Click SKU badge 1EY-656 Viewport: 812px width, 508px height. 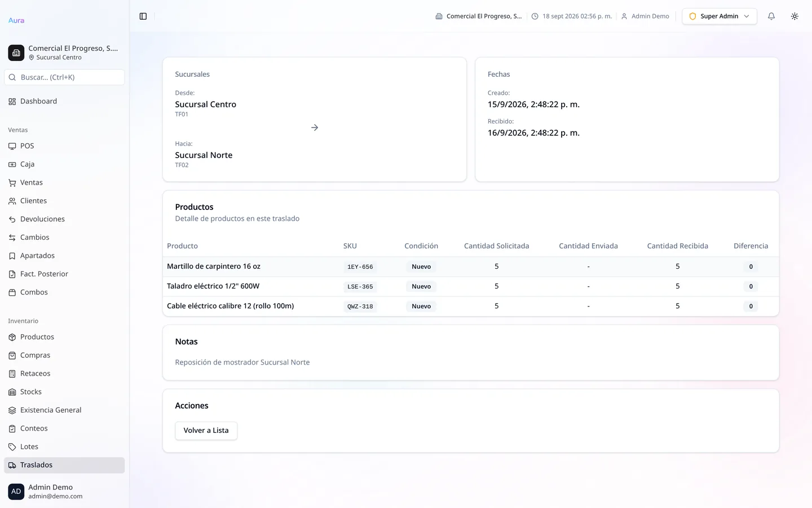[x=360, y=267]
